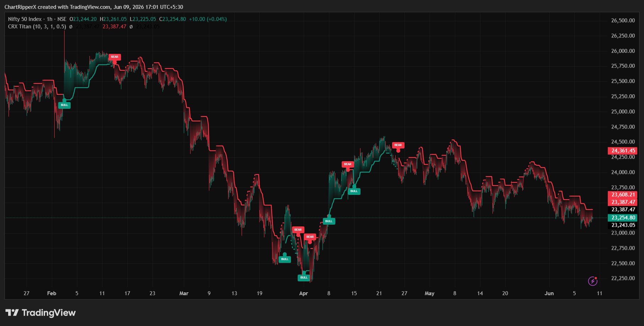Click the open value O23,244.20
644x326 pixels.
pos(83,19)
